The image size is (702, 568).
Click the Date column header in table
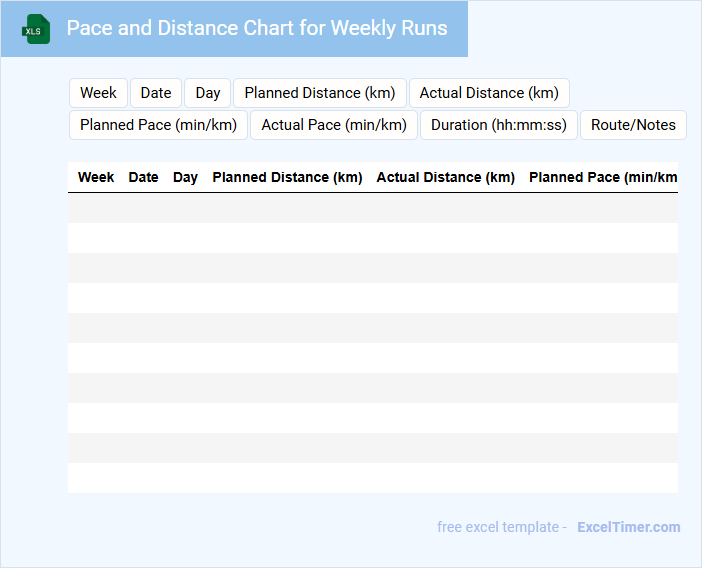coord(143,177)
